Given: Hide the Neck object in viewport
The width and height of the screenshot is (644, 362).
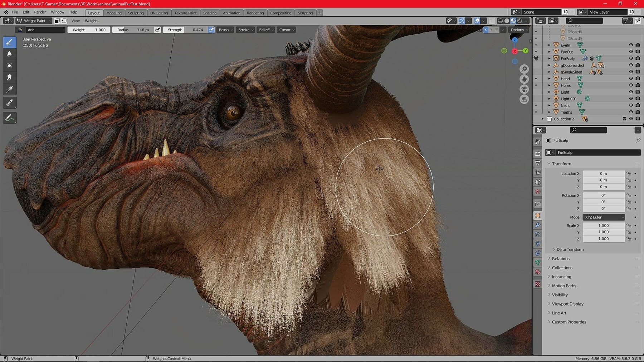Looking at the screenshot, I should (x=631, y=105).
